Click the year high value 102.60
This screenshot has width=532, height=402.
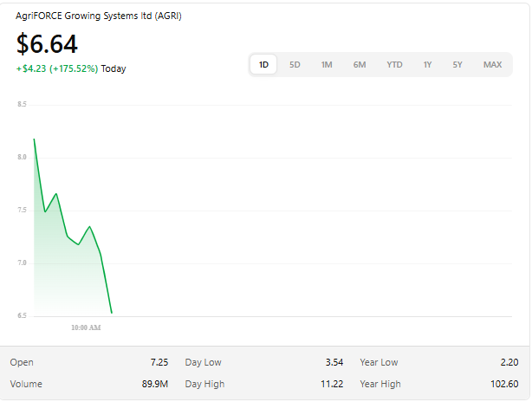click(504, 384)
